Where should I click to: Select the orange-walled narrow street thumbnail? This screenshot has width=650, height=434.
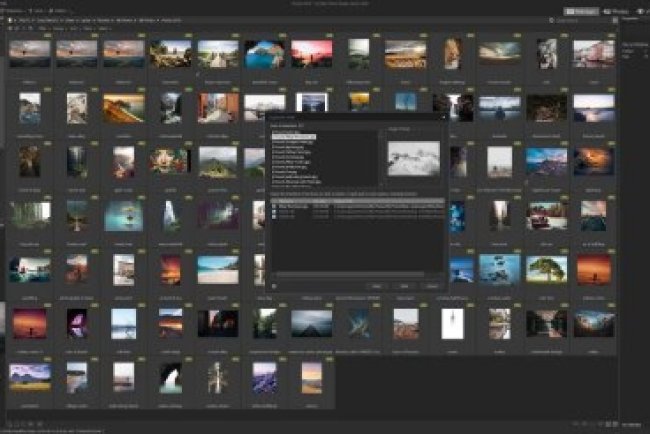218,108
